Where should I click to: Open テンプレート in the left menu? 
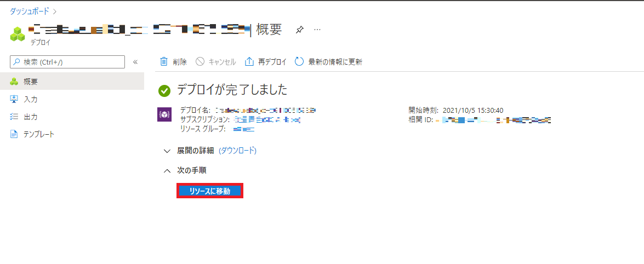(72, 134)
